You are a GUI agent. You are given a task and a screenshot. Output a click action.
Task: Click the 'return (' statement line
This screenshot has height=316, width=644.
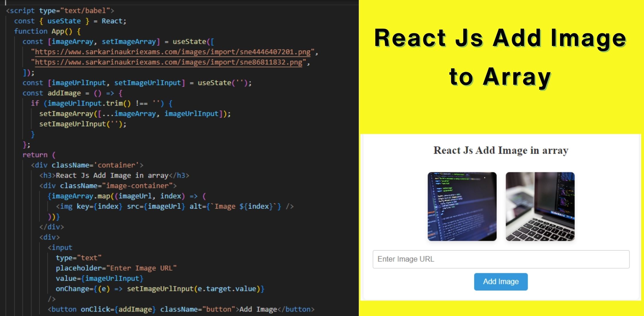[39, 155]
